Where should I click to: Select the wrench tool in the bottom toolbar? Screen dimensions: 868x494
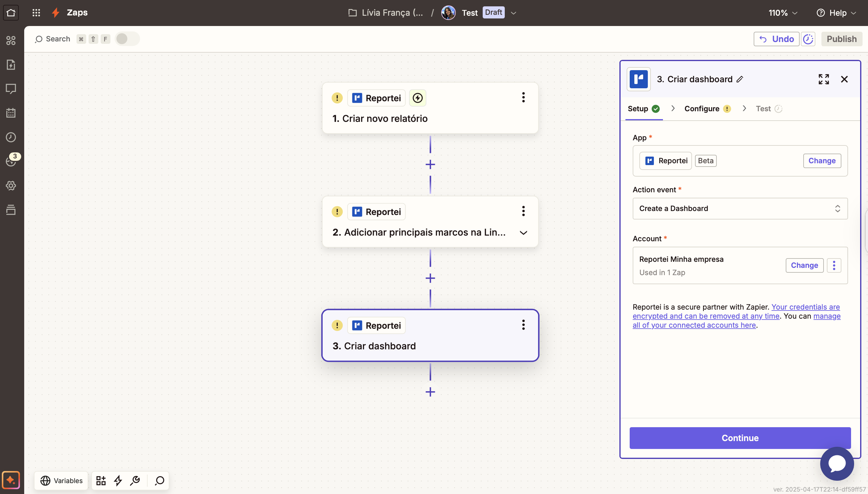(135, 480)
